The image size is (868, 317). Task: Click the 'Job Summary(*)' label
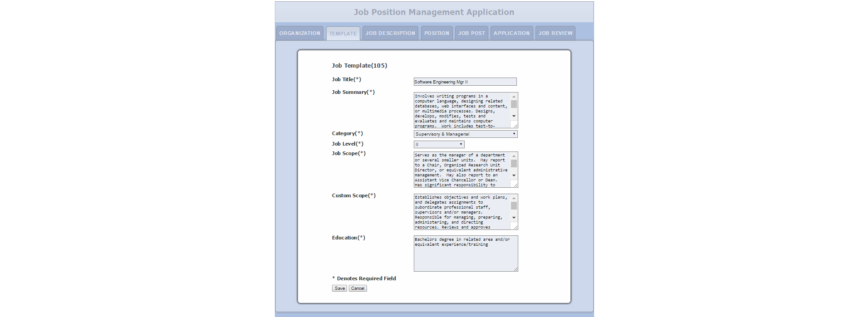(x=353, y=92)
